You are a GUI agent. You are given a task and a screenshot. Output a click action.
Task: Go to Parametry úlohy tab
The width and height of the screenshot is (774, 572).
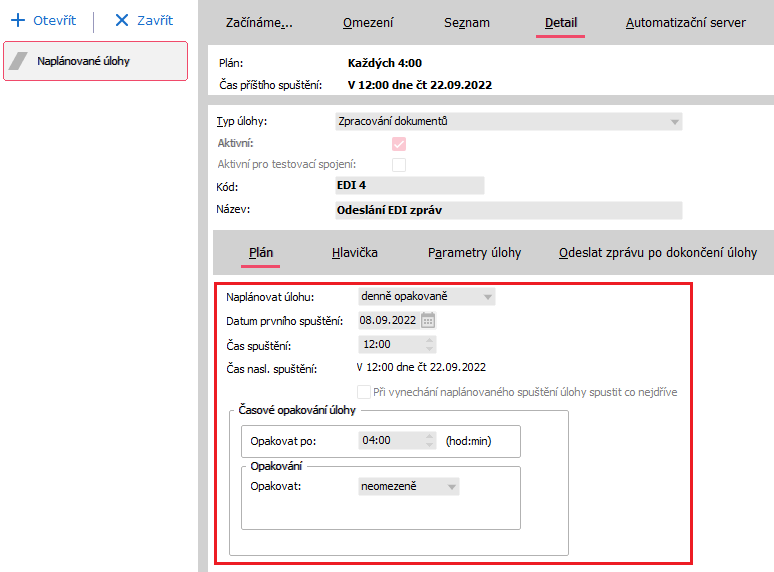pos(474,253)
